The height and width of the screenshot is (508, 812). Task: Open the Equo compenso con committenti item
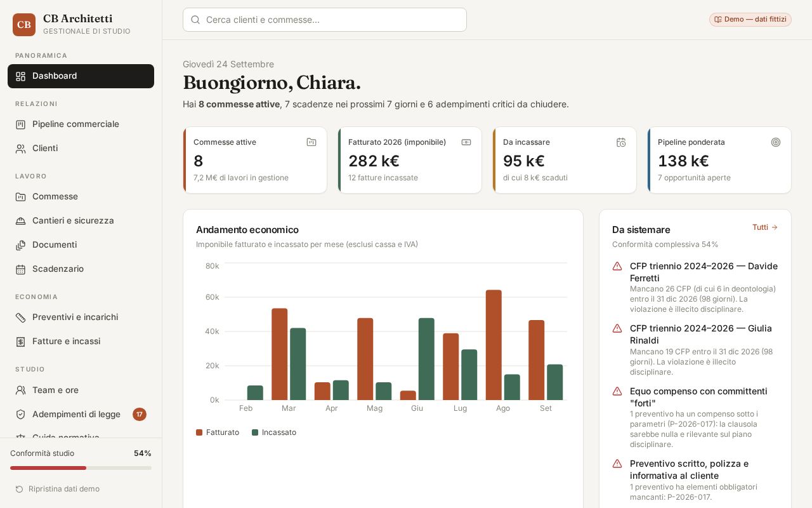tap(695, 417)
